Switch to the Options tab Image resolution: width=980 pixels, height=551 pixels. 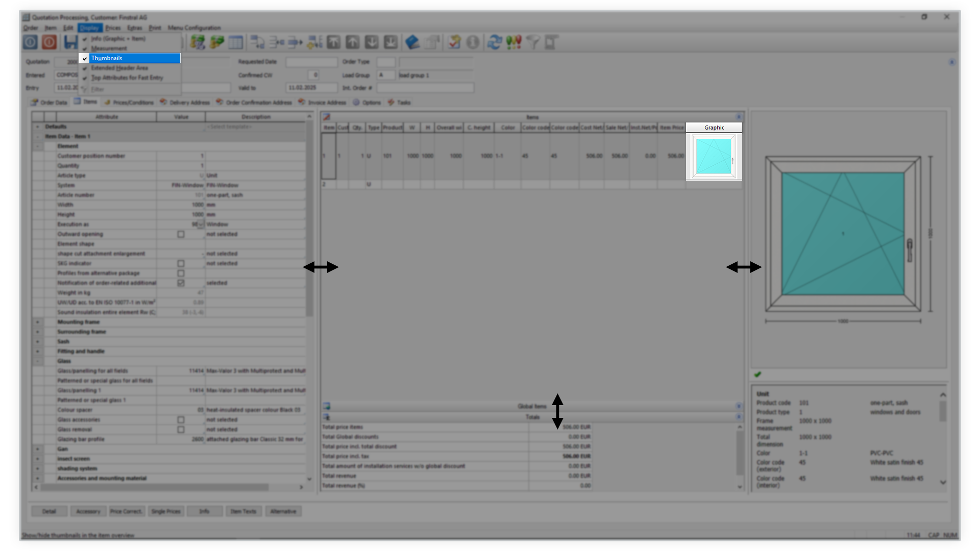point(367,103)
